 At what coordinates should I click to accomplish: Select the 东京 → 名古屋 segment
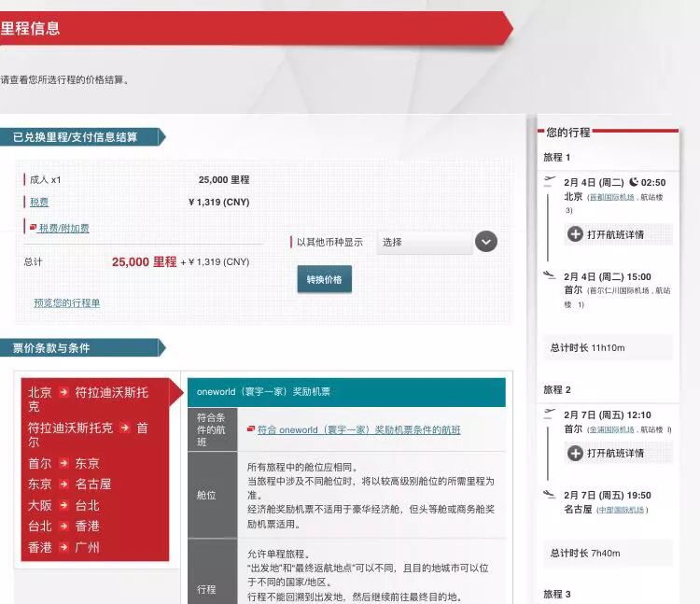(70, 485)
